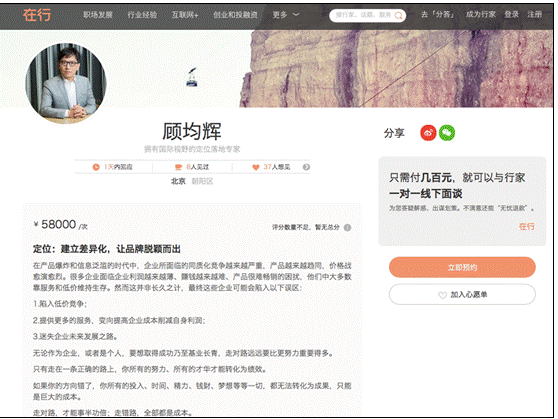Click the 成为行家 link
This screenshot has height=419, width=558.
tap(480, 14)
